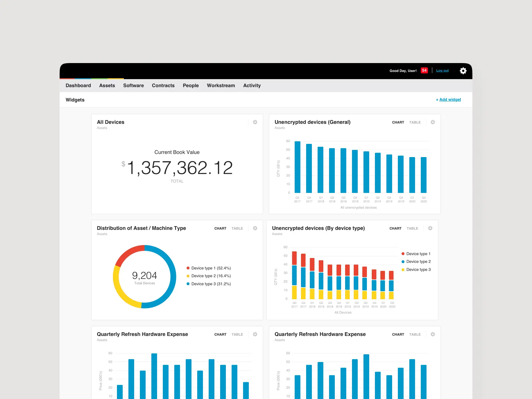Switch left Quarterly Refresh Hardware Expense to TABLE
The height and width of the screenshot is (399, 532).
pos(237,334)
